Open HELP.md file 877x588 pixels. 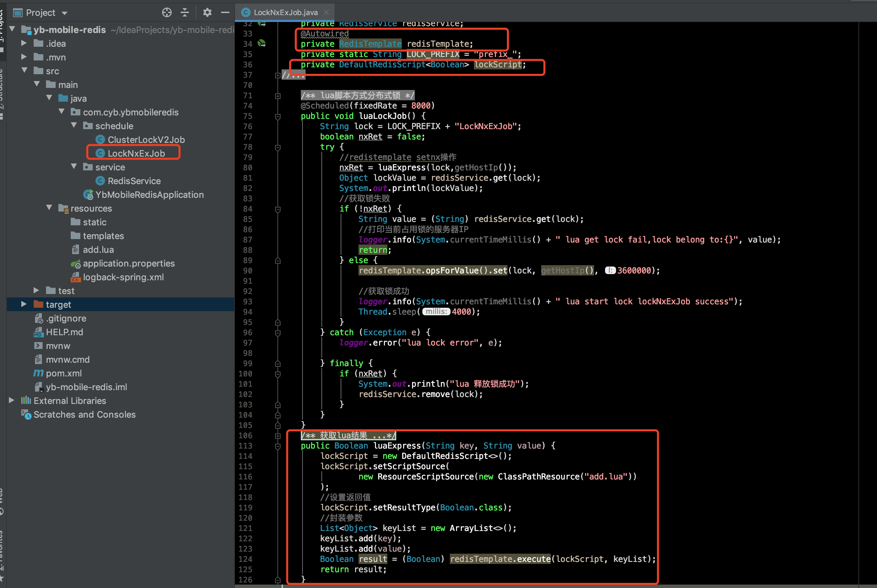tap(65, 332)
